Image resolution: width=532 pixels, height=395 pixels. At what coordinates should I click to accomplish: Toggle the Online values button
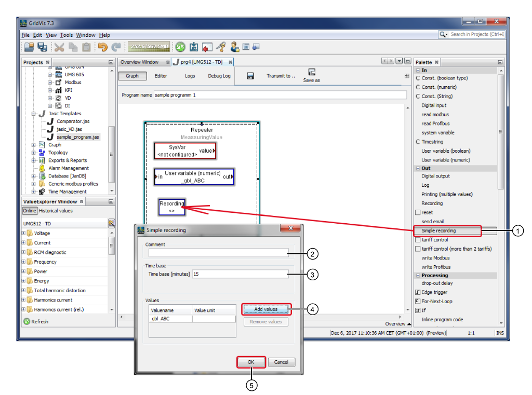click(30, 211)
